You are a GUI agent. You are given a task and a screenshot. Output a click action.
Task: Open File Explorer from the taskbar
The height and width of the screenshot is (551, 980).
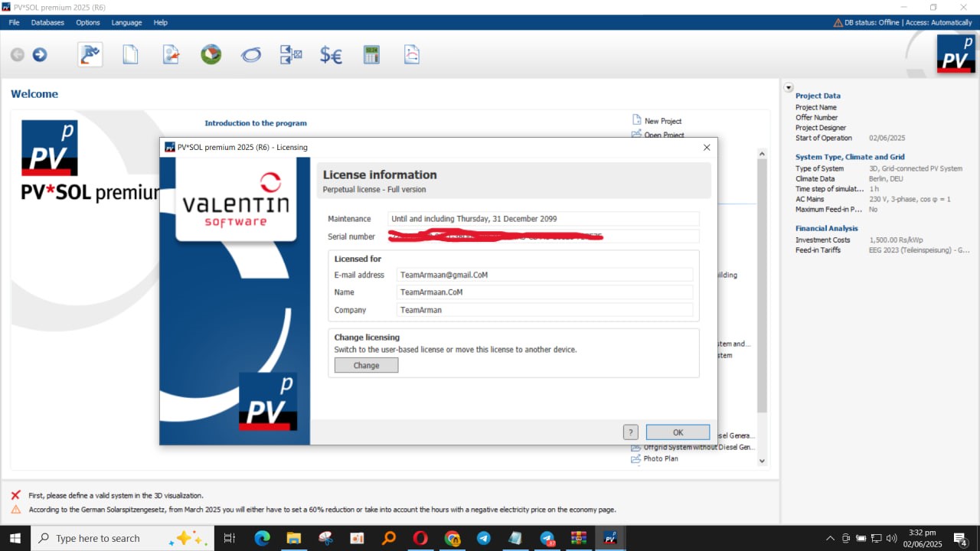pyautogui.click(x=294, y=538)
